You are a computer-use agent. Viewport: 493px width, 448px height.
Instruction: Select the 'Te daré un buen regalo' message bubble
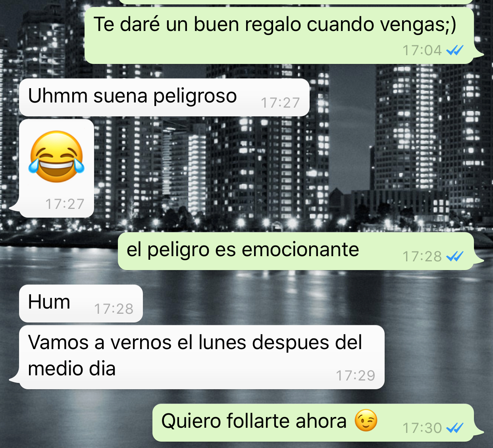[x=280, y=36]
